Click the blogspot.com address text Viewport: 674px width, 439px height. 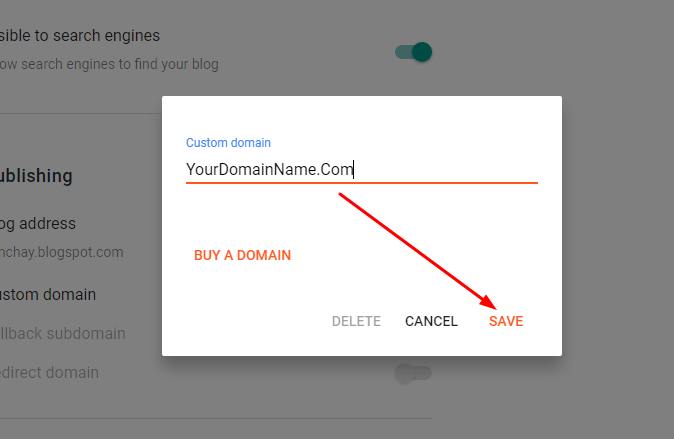point(62,252)
